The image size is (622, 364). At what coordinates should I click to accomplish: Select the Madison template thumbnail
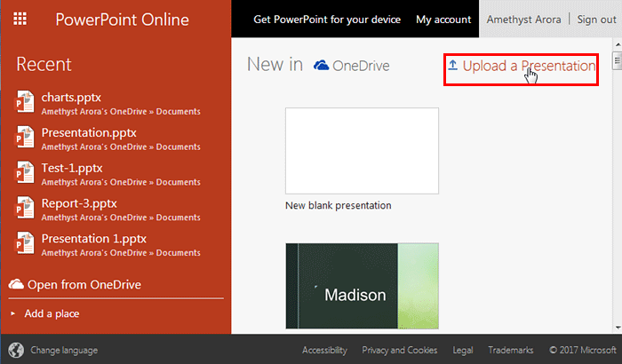pyautogui.click(x=362, y=286)
